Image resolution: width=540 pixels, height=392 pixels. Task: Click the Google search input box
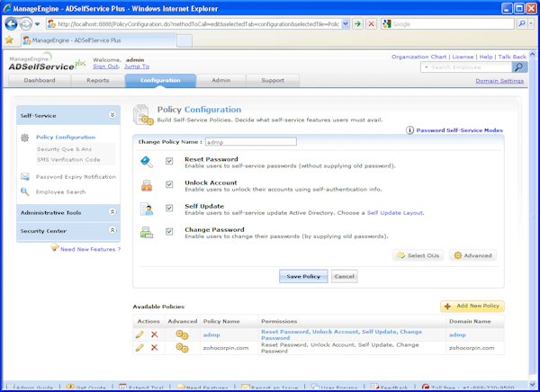point(453,24)
